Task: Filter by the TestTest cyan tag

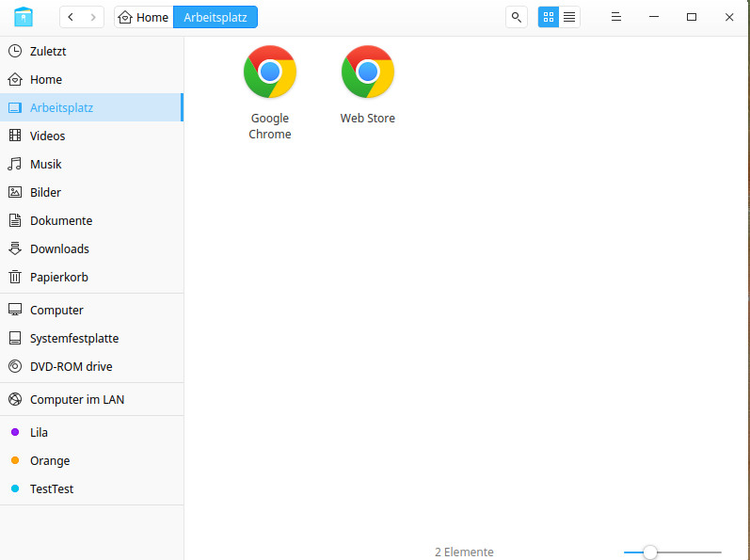Action: point(92,488)
